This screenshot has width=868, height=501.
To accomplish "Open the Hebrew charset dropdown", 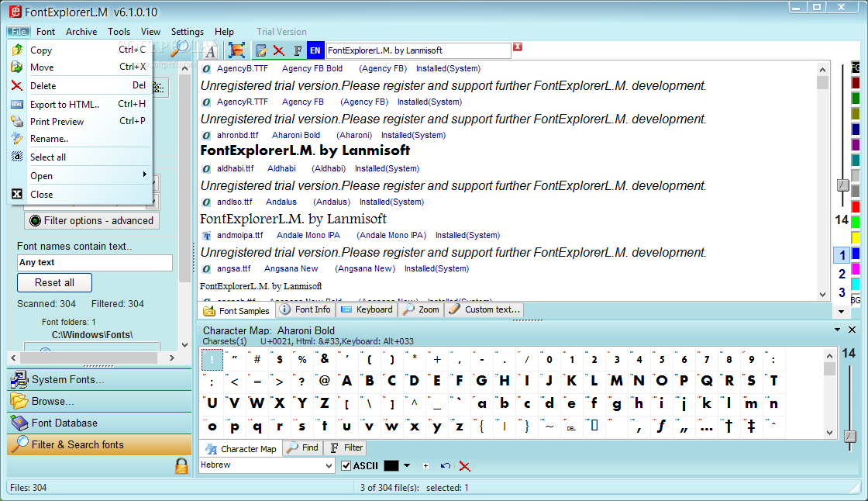I will click(329, 465).
